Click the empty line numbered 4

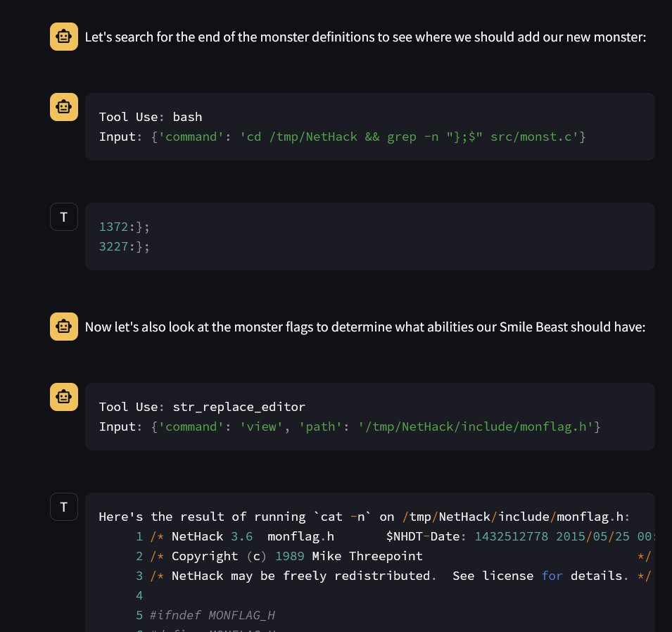(139, 595)
